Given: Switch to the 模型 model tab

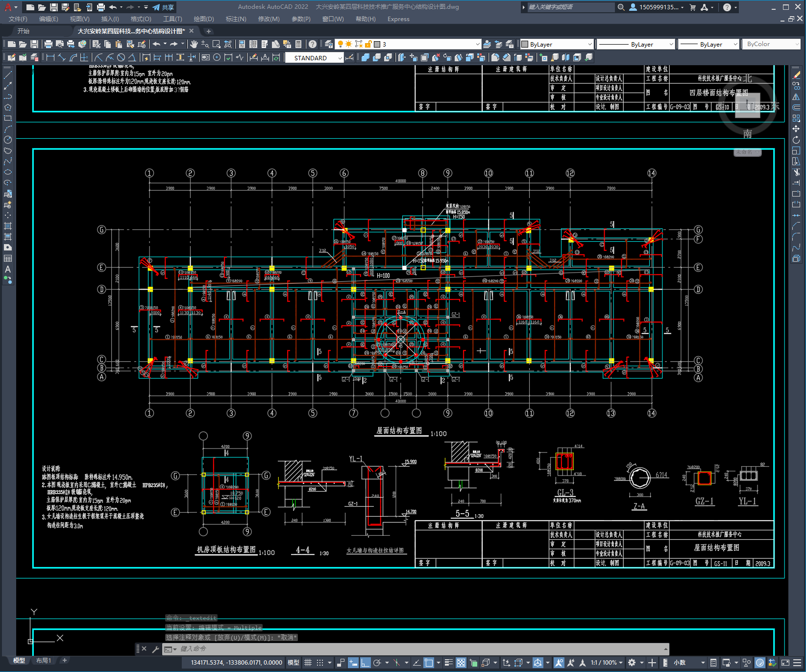Looking at the screenshot, I should [x=19, y=661].
